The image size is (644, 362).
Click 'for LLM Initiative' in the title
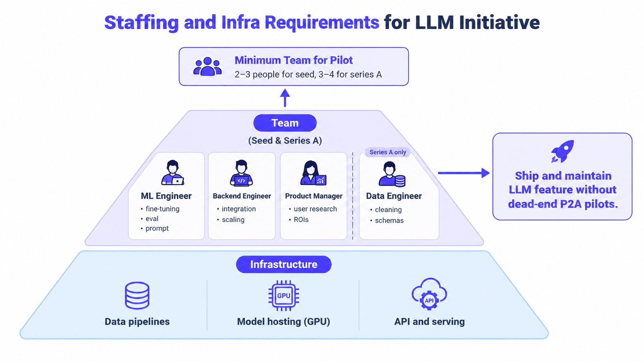tap(462, 22)
